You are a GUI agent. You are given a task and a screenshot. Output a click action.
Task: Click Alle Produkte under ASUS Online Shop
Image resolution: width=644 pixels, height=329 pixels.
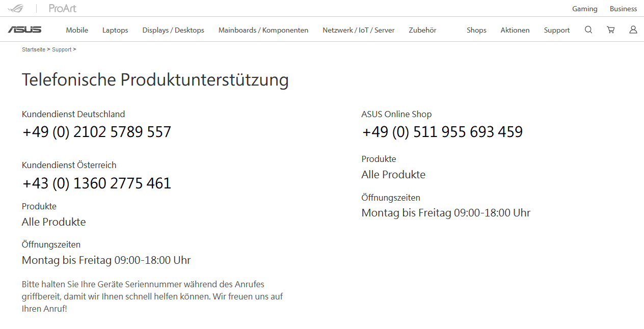tap(393, 175)
